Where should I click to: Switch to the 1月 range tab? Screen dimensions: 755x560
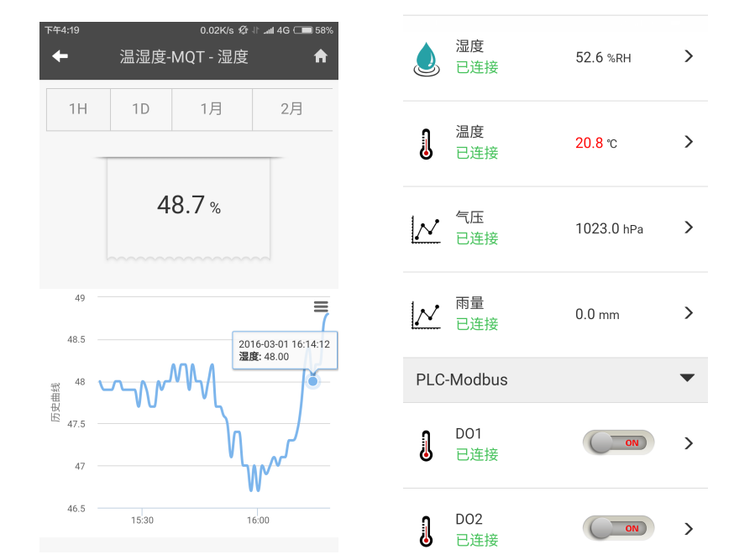click(212, 109)
